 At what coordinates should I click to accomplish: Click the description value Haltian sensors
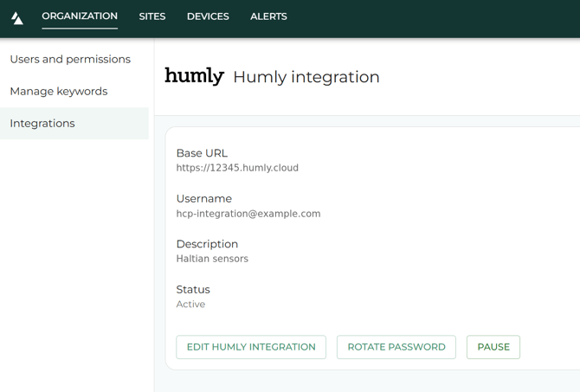(212, 259)
